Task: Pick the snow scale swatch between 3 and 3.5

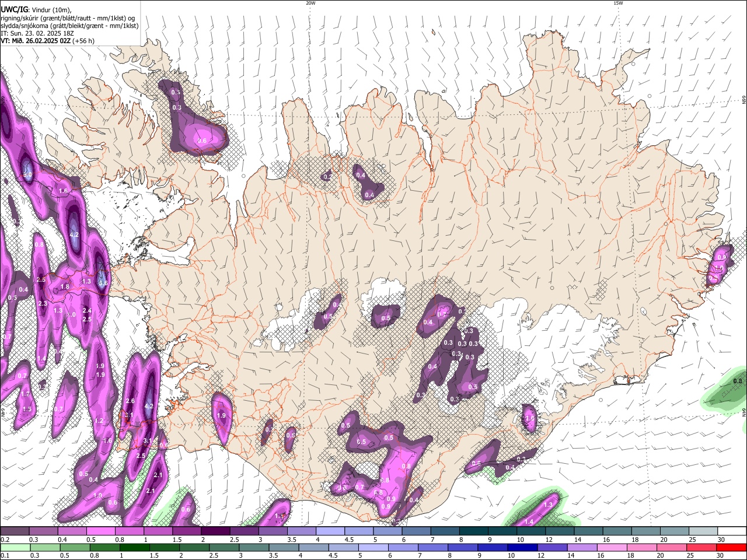Action: tap(272, 531)
